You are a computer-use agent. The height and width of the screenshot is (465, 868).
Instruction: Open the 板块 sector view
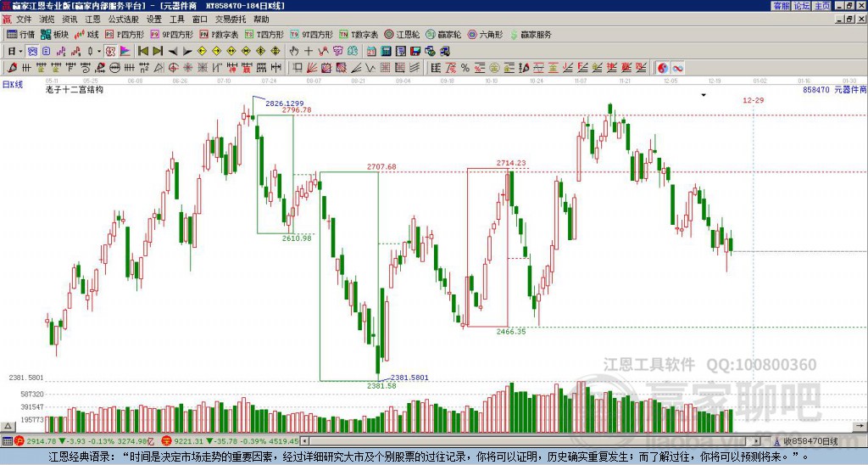pos(55,34)
